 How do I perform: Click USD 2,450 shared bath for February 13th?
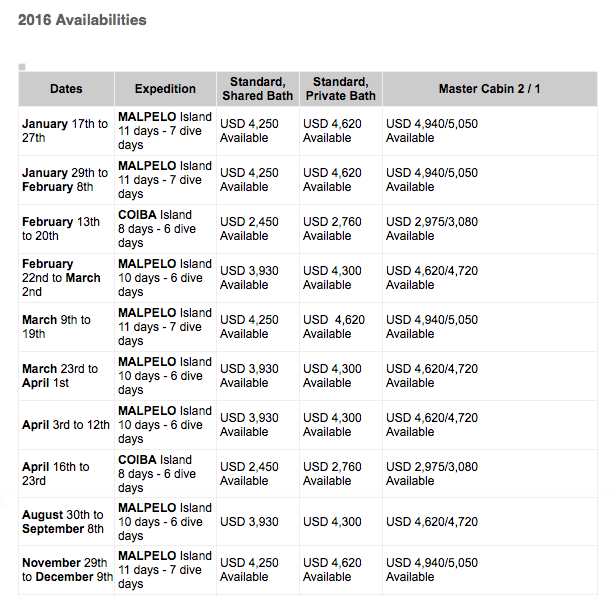[249, 222]
